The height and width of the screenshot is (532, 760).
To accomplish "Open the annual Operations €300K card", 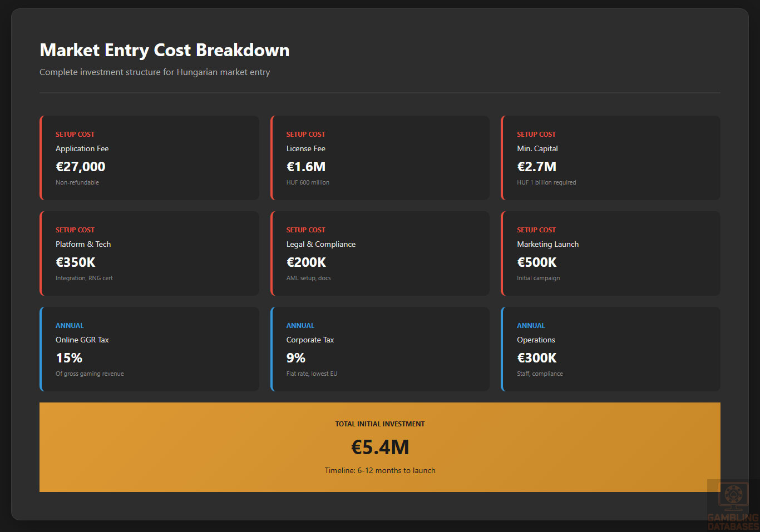I will pyautogui.click(x=610, y=349).
